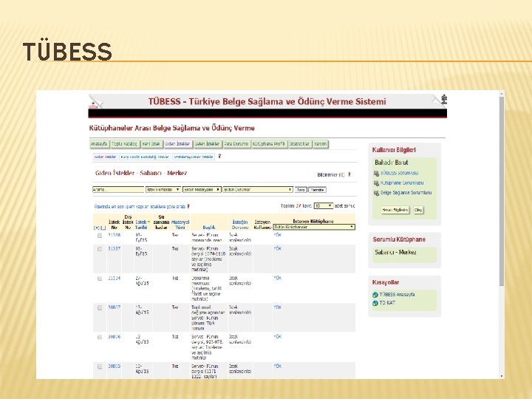Sort by İstek Tarihi column header

click(142, 225)
